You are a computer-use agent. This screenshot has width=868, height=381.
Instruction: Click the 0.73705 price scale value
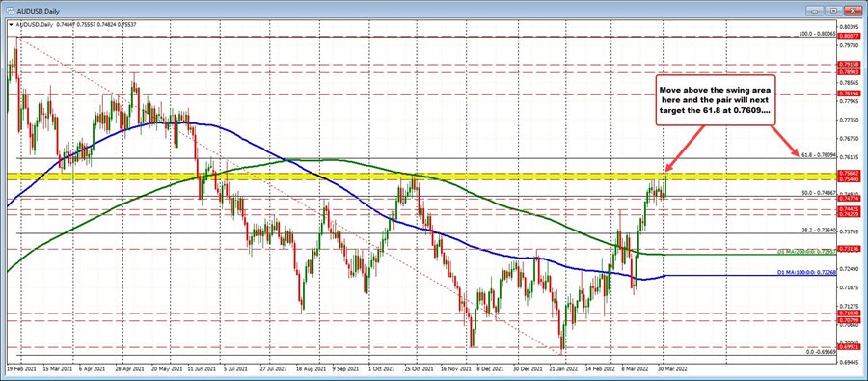point(848,231)
